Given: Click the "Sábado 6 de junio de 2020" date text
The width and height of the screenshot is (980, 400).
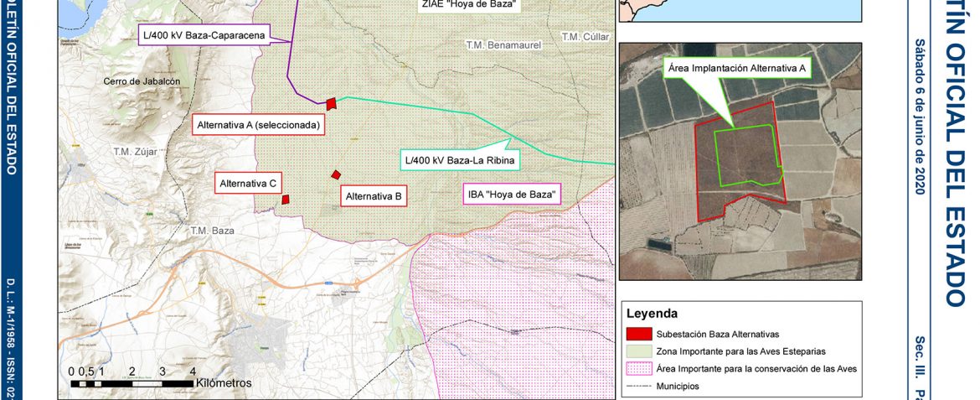Looking at the screenshot, I should [919, 117].
